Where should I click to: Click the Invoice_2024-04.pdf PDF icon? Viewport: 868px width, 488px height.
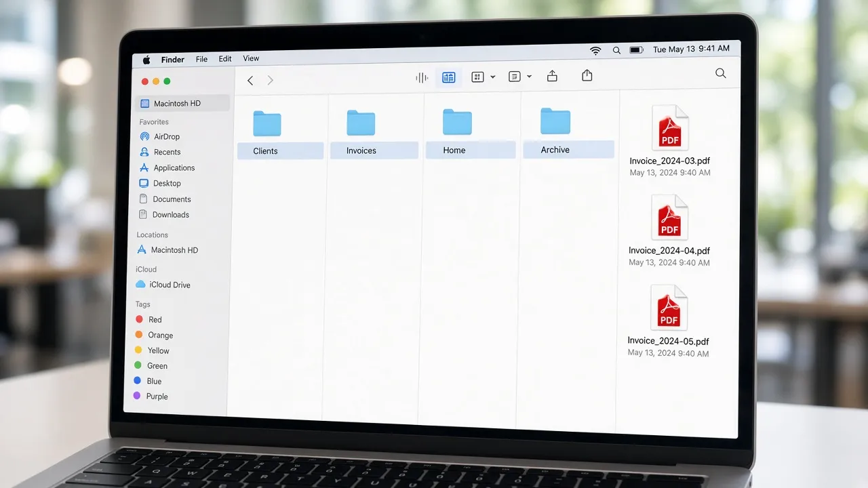pyautogui.click(x=670, y=218)
